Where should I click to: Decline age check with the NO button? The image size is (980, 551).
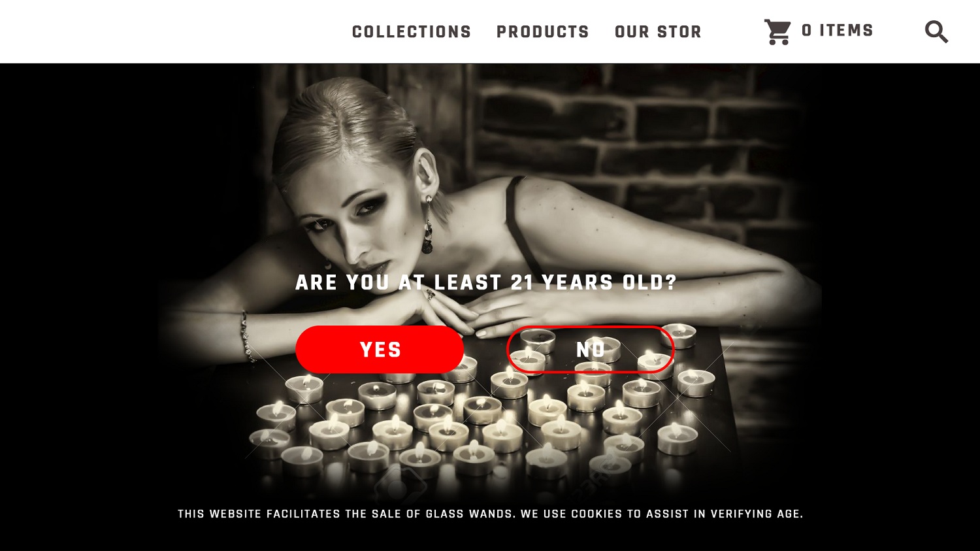click(x=591, y=350)
